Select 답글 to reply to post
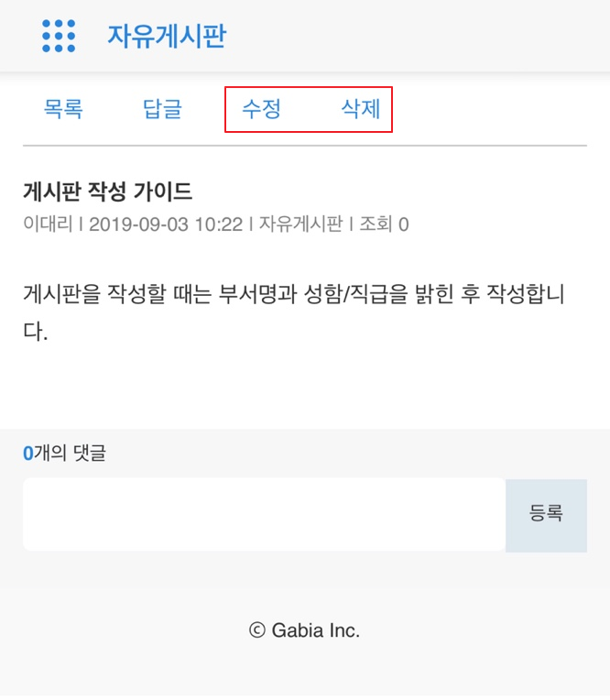 (x=162, y=109)
